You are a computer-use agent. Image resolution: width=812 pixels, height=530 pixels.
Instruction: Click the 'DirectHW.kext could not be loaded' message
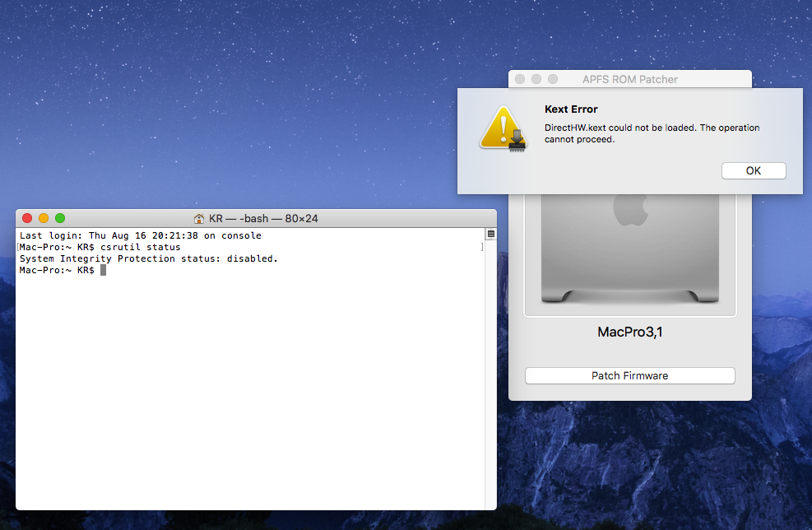pyautogui.click(x=652, y=133)
